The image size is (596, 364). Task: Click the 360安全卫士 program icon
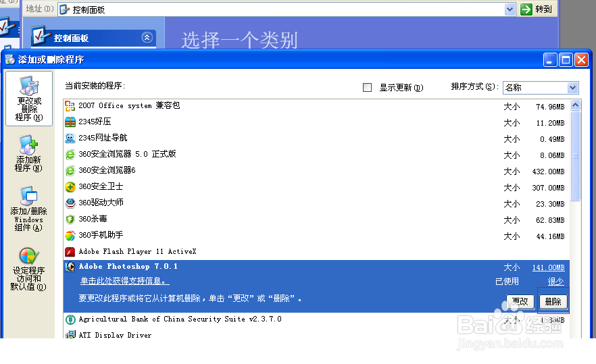(x=70, y=187)
